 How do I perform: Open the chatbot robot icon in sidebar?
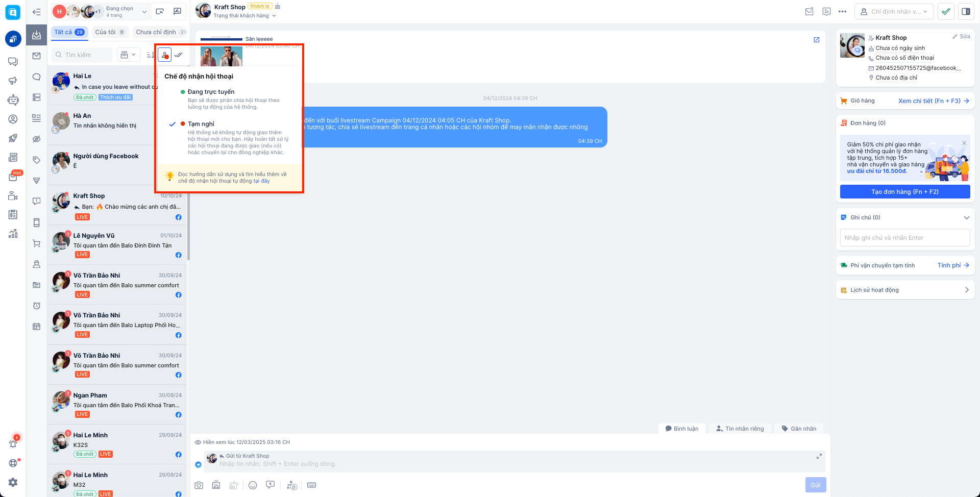click(13, 100)
